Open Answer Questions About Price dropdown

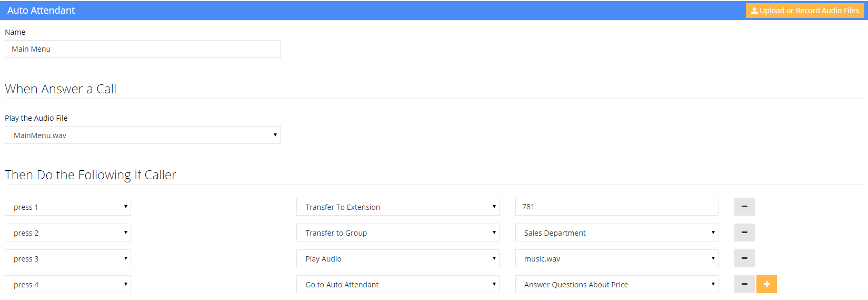616,284
